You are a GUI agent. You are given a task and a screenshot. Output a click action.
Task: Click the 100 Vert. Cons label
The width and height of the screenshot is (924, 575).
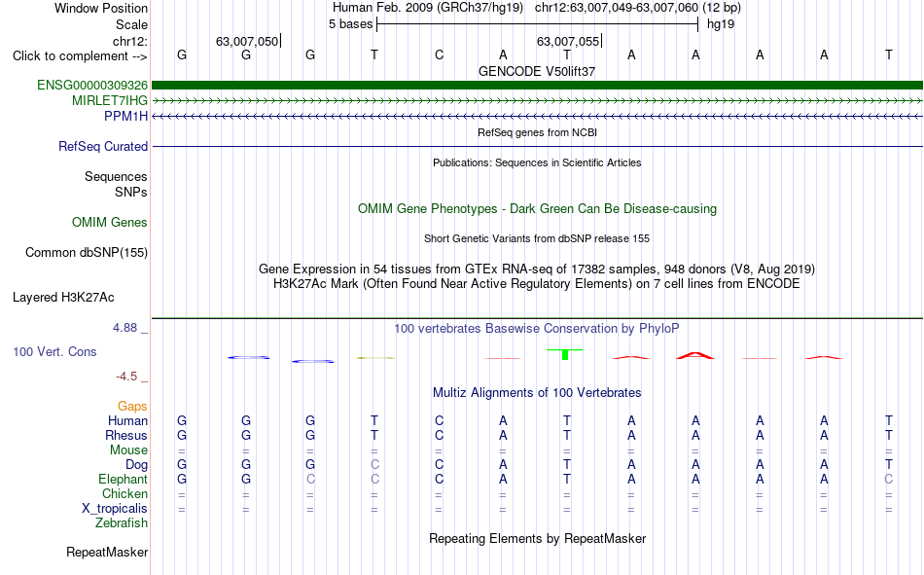[54, 352]
